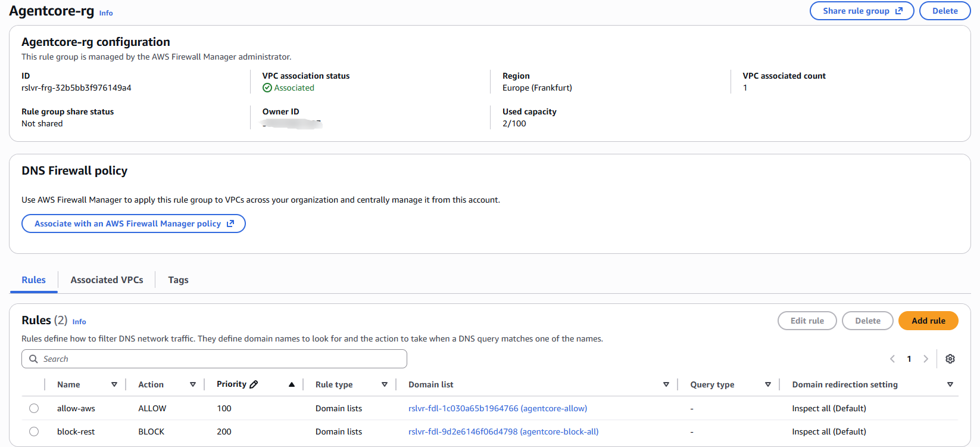Open the Name column sort dropdown
The width and height of the screenshot is (980, 447).
[114, 384]
